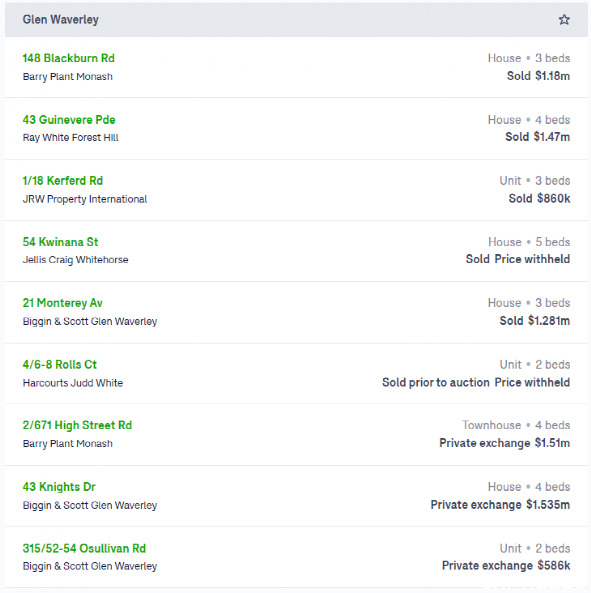The image size is (591, 593).
Task: Click JRW Property International agency name
Action: (85, 199)
